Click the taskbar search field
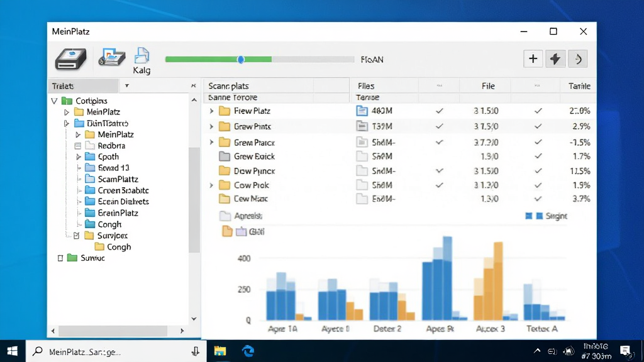This screenshot has height=362, width=644. (116, 351)
